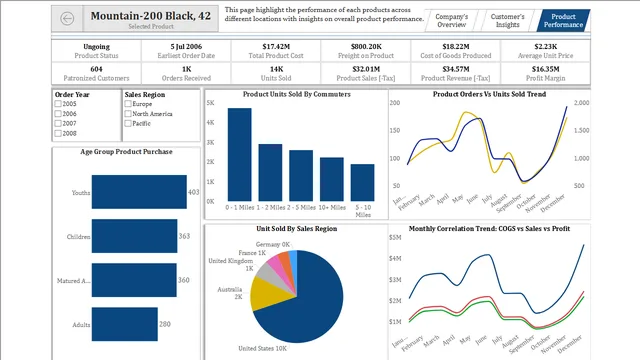
Task: Select the 604 Patronized Customers card
Action: [x=96, y=73]
